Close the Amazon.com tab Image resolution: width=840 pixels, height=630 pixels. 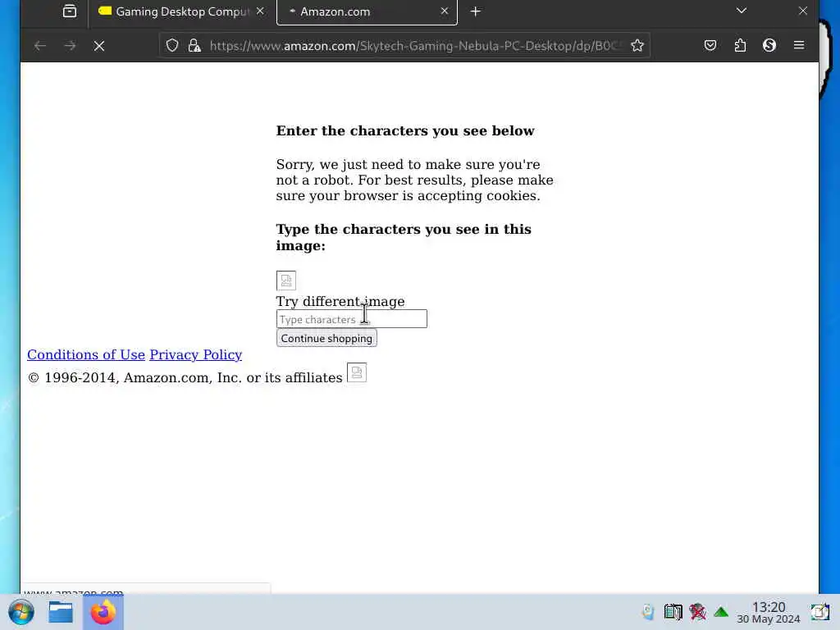(444, 11)
